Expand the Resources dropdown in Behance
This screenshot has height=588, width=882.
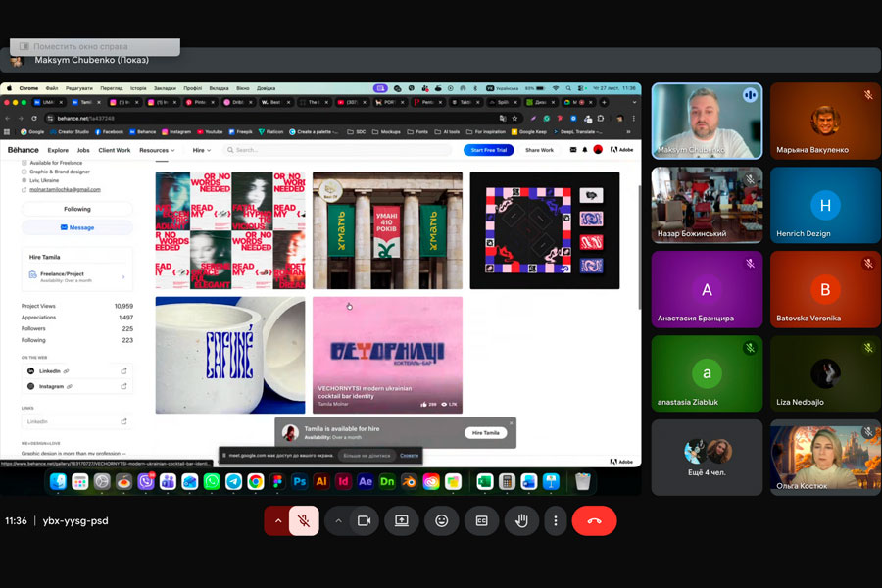pyautogui.click(x=157, y=150)
